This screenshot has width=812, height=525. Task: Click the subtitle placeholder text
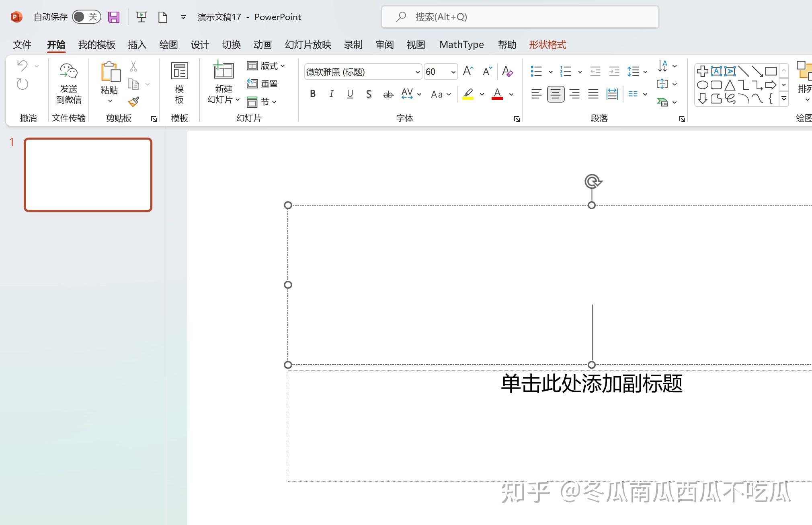pos(592,383)
